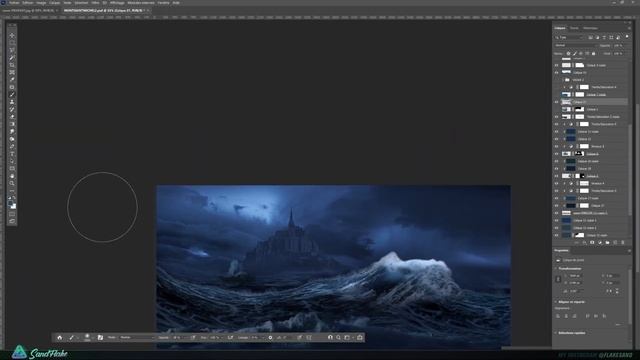Click the Width field in Transformation
The width and height of the screenshot is (640, 360).
575,276
